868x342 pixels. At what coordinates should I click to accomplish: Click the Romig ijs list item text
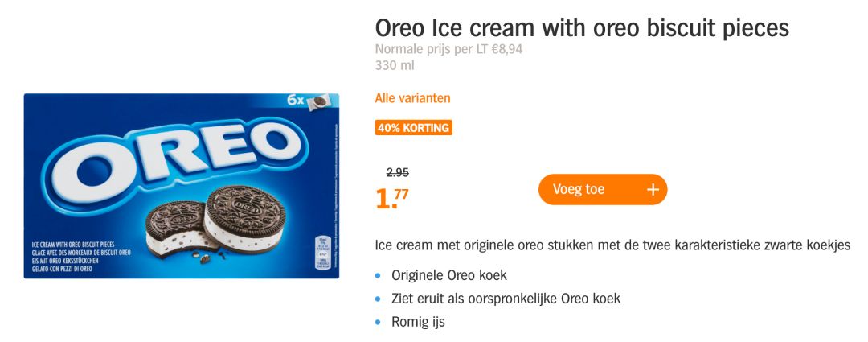(x=418, y=322)
